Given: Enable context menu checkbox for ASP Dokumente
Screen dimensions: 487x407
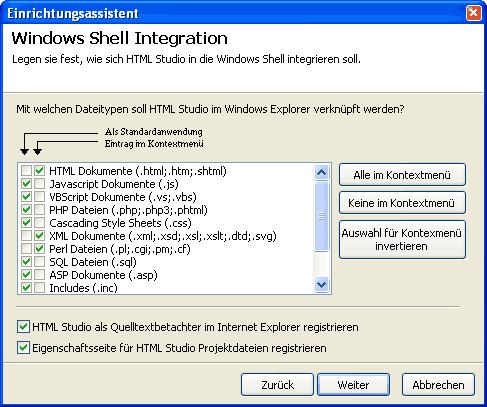Looking at the screenshot, I should click(39, 275).
